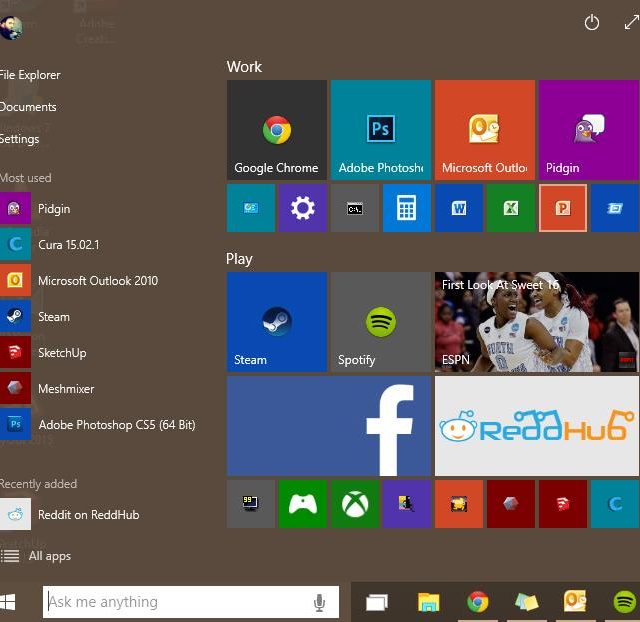Click the Power button

coord(591,23)
